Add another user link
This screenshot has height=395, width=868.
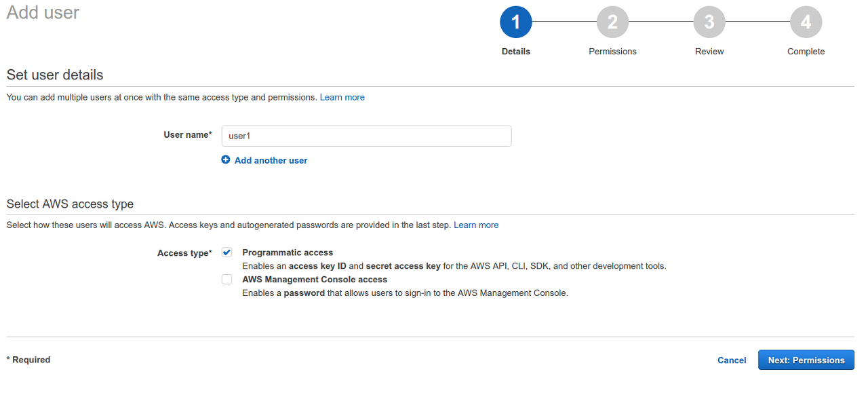tap(271, 161)
